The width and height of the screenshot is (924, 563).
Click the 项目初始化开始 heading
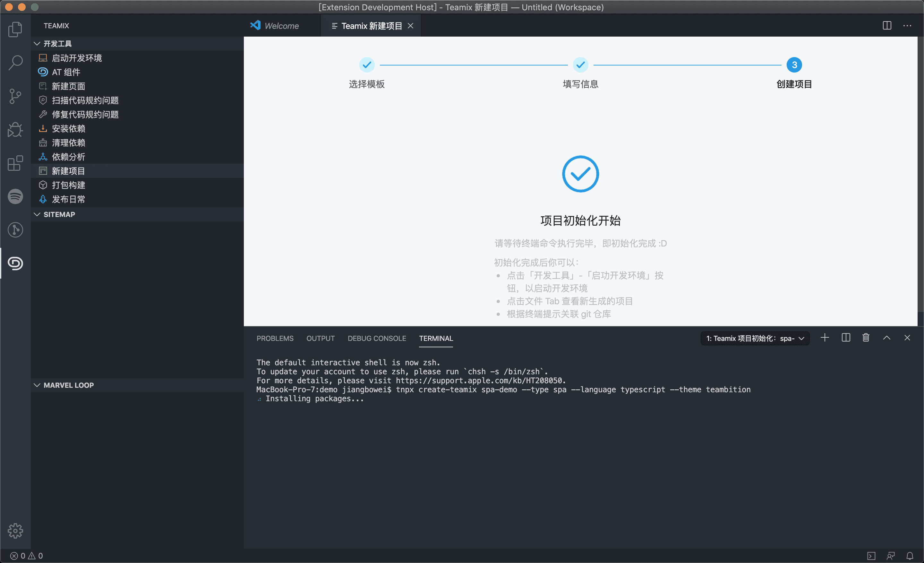coord(580,221)
